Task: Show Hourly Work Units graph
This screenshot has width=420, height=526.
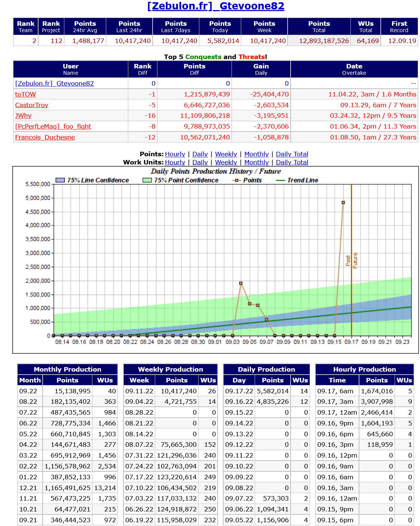Action: (175, 162)
